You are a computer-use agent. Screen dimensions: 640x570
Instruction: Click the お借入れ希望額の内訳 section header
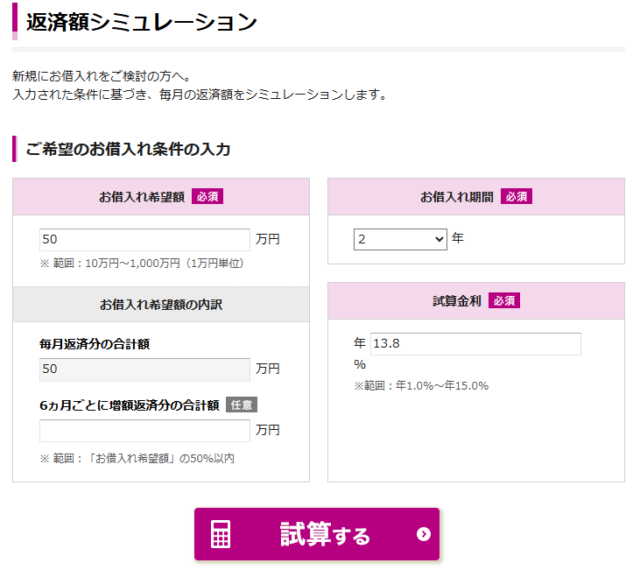point(161,304)
